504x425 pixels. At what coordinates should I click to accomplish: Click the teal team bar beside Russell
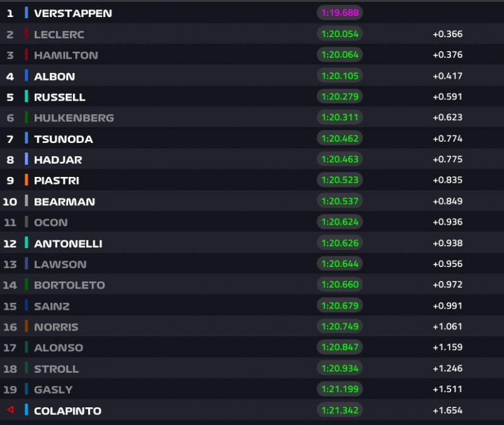coord(26,96)
